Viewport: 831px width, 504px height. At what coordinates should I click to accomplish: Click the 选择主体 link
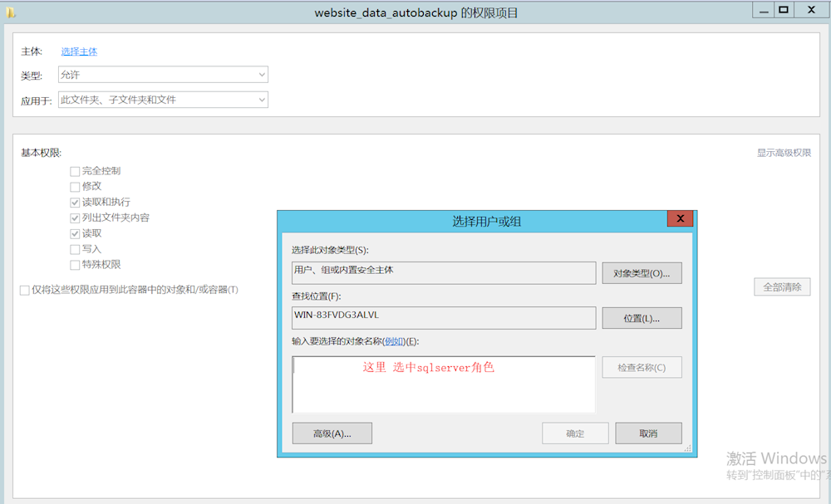pyautogui.click(x=79, y=51)
